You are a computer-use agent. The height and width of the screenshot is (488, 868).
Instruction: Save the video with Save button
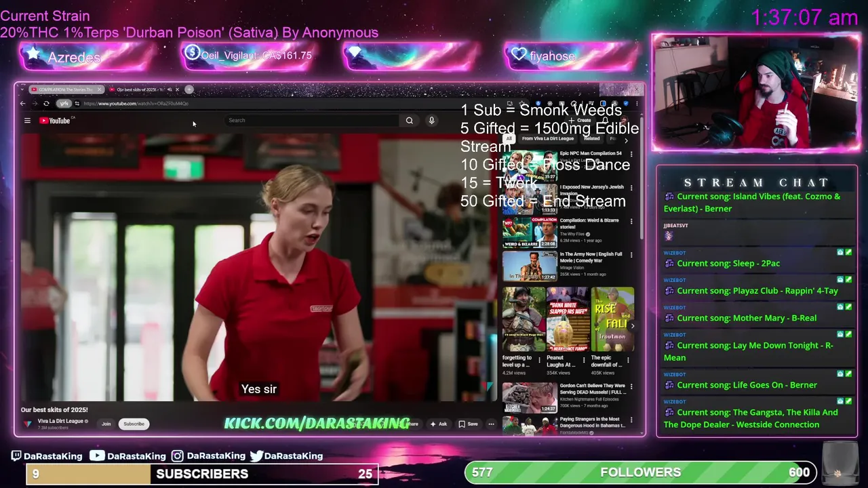coord(469,424)
